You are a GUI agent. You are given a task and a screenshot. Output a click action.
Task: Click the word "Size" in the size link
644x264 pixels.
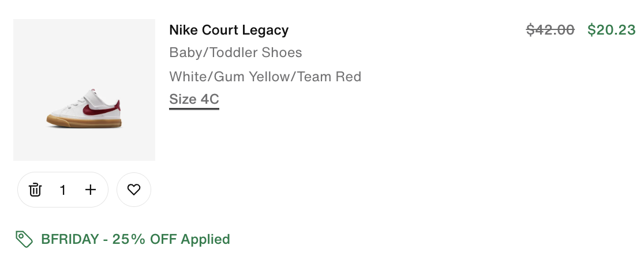coord(182,99)
